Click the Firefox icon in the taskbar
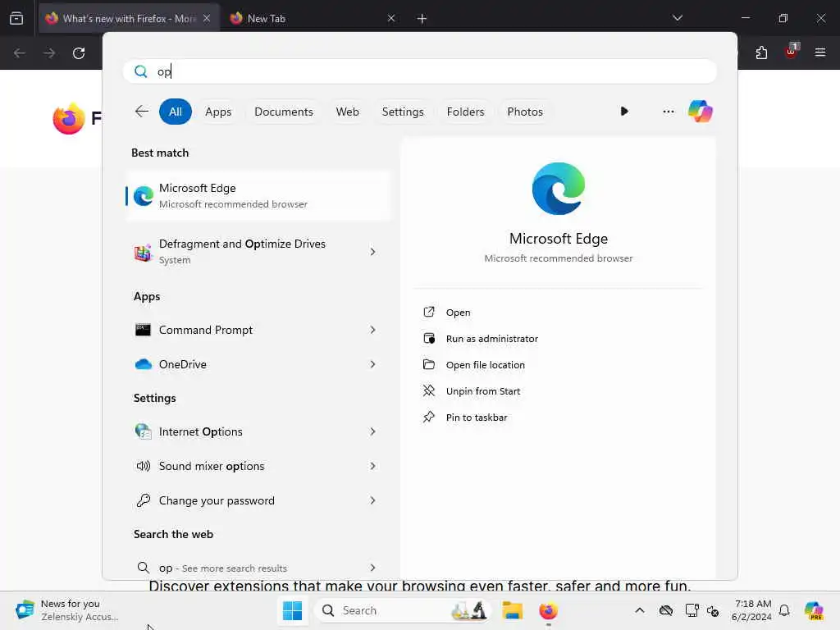The width and height of the screenshot is (840, 630). [548, 610]
